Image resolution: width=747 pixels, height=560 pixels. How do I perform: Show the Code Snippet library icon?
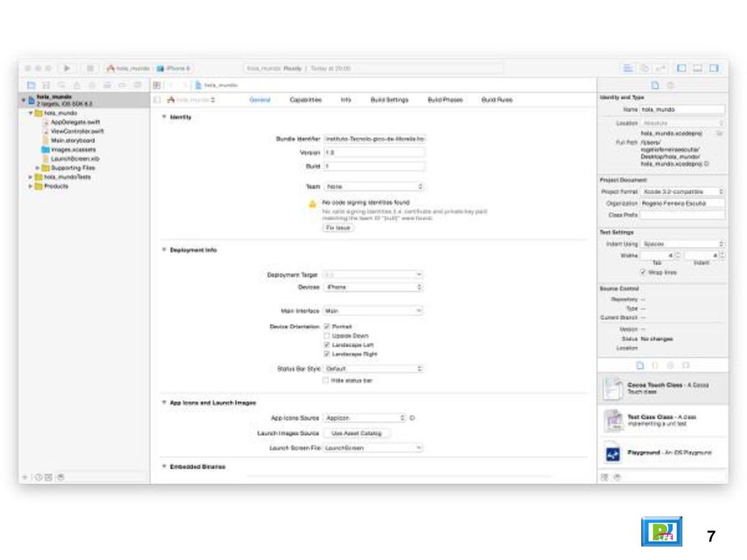[x=655, y=365]
